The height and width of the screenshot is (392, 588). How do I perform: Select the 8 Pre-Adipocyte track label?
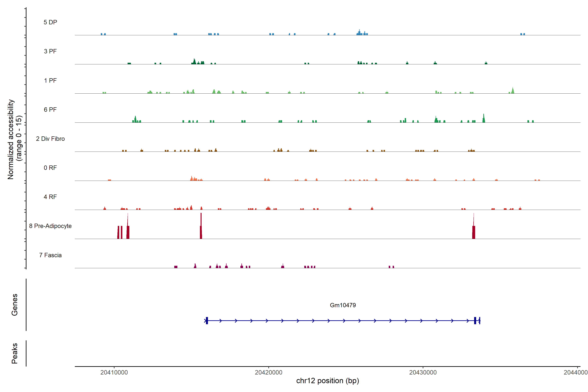coord(50,226)
